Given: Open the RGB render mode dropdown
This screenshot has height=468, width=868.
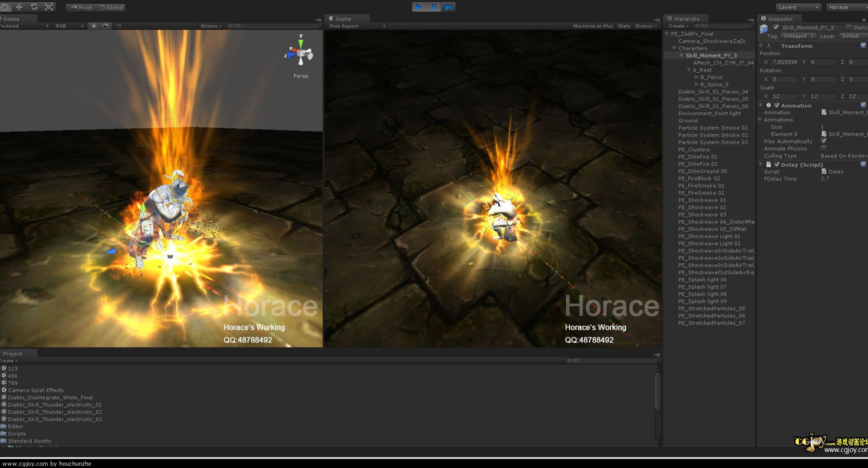Looking at the screenshot, I should tap(69, 26).
